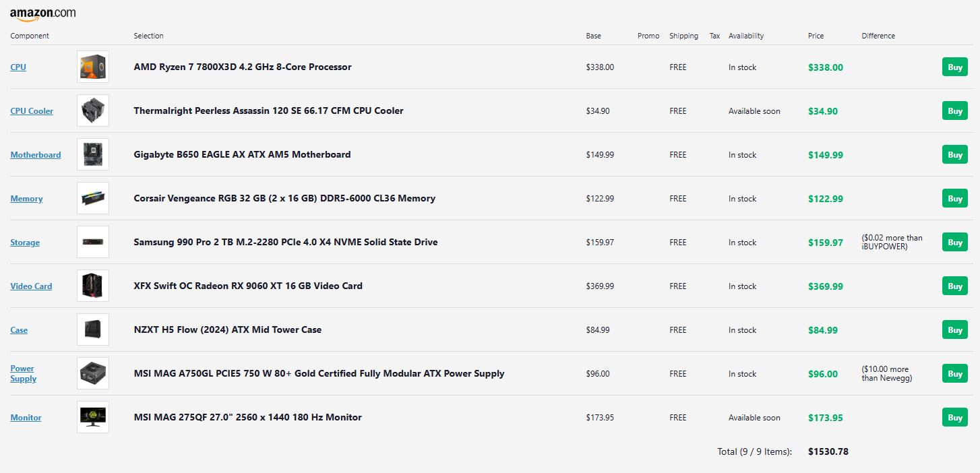Click Buy next to the MSI monitor

pos(954,418)
